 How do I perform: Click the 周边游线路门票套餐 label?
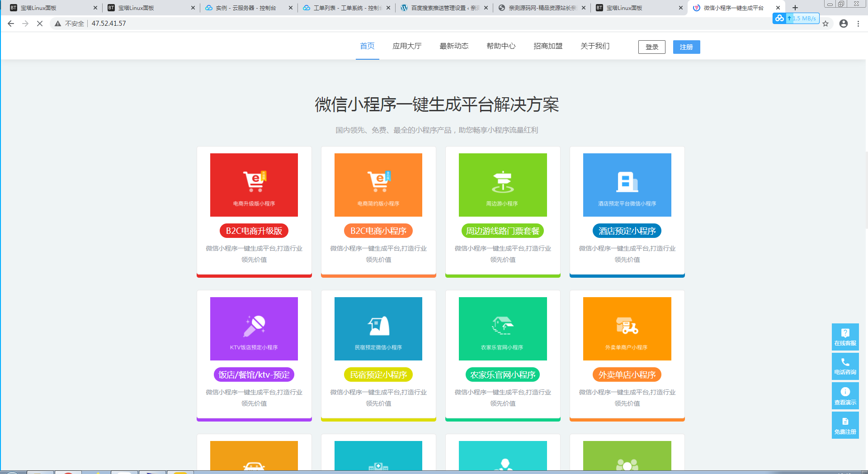pyautogui.click(x=503, y=231)
